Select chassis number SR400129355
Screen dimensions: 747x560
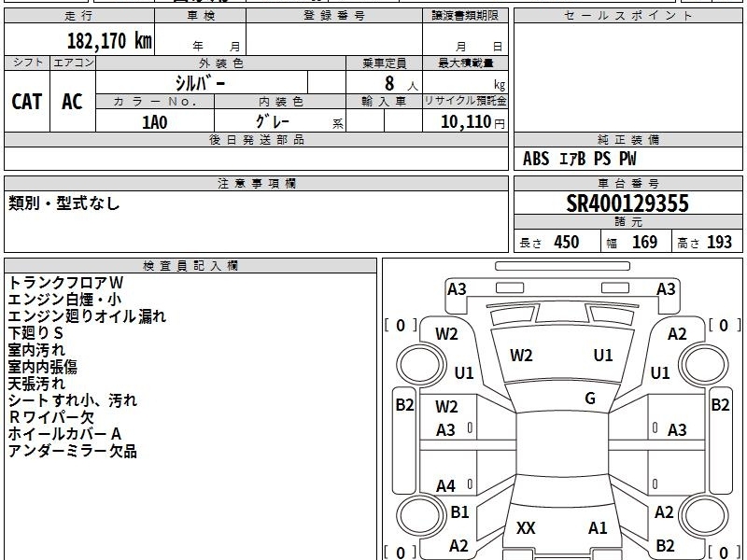(x=627, y=203)
